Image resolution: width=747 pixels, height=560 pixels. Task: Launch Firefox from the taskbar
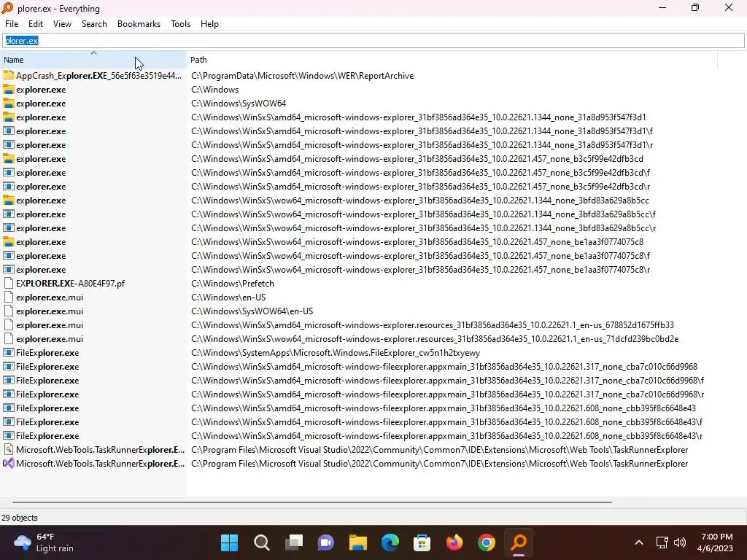(x=454, y=542)
